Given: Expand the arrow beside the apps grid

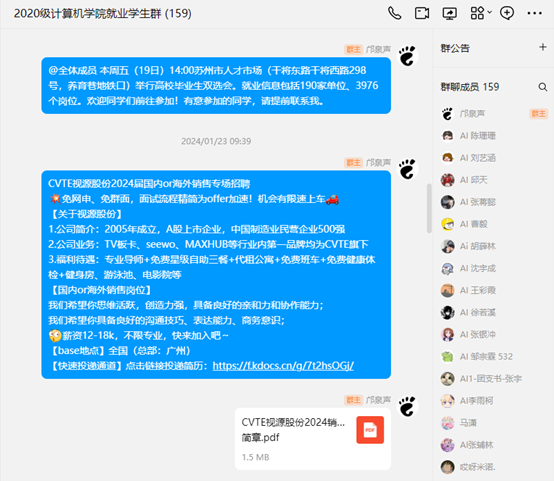Looking at the screenshot, I should click(x=489, y=12).
